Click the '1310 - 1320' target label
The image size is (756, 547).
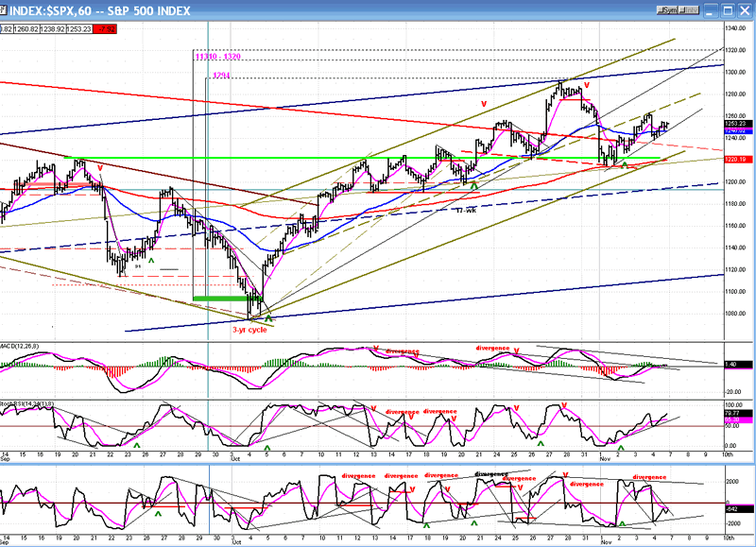(217, 57)
